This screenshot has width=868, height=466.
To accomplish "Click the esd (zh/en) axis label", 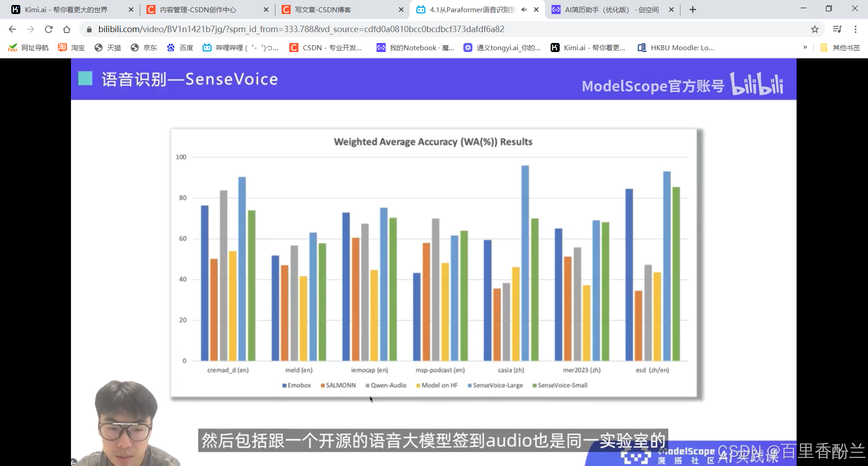I will pos(652,370).
